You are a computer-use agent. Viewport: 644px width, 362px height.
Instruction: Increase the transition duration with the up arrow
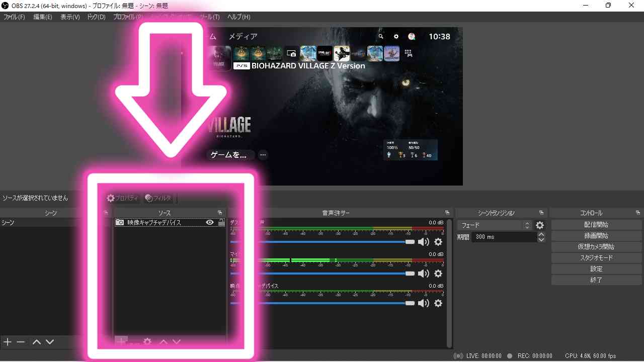541,234
